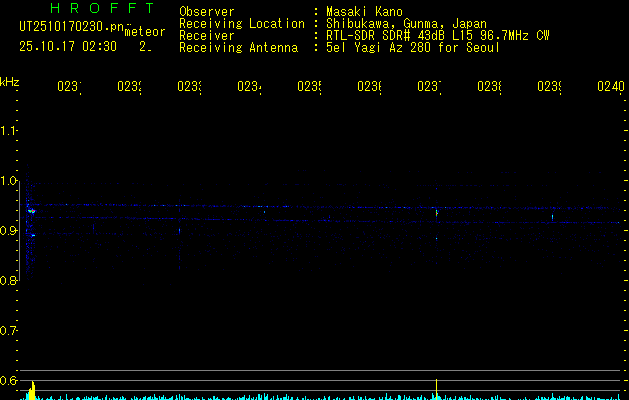
Task: Click the Receiving Location field label
Action: (241, 23)
